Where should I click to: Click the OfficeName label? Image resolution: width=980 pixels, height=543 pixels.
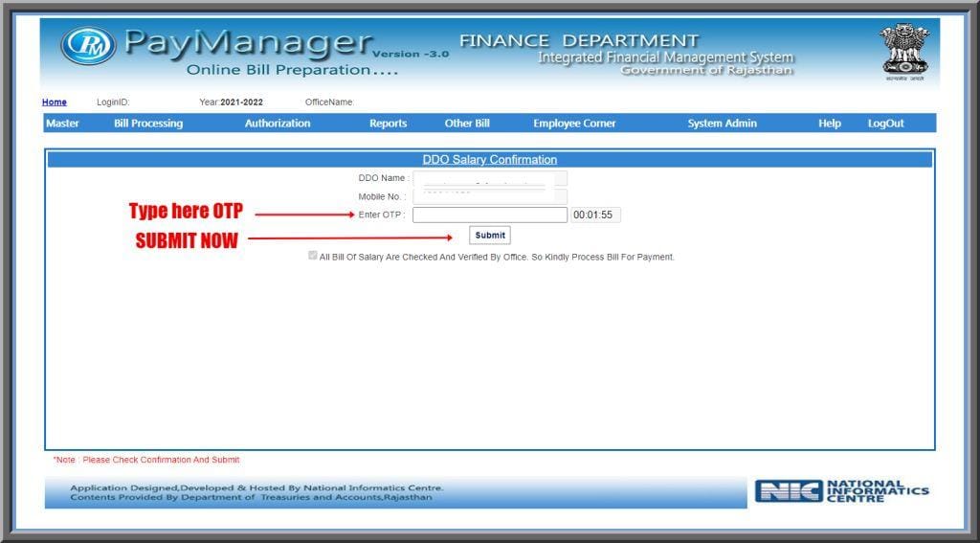coord(329,102)
